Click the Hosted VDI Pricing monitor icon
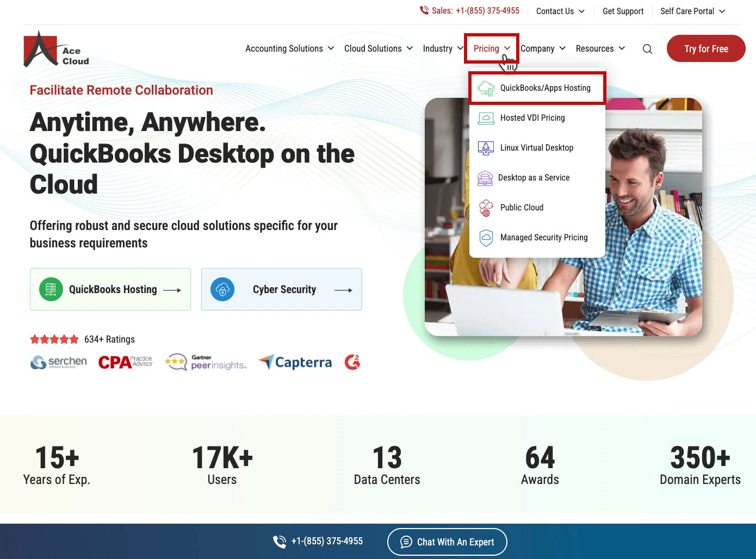Screen dimensions: 756x559 click(x=485, y=118)
